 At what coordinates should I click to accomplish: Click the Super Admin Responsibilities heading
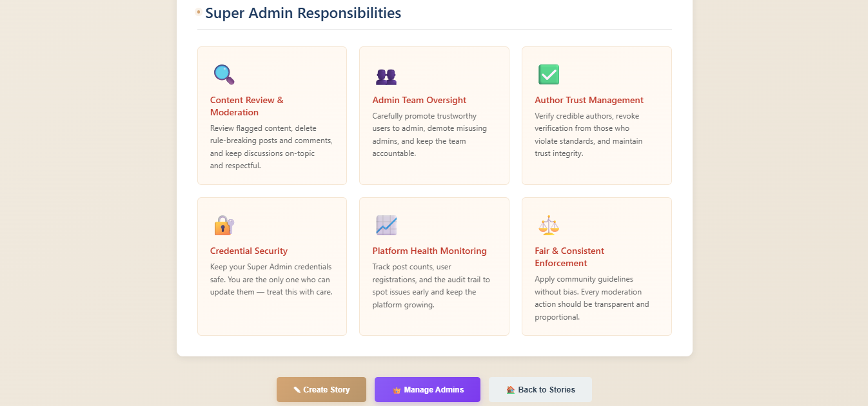tap(303, 13)
